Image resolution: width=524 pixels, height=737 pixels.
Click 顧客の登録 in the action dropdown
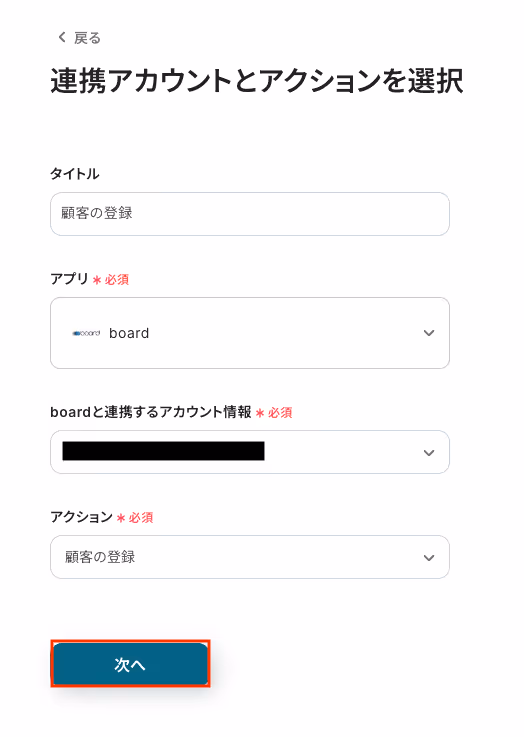[100, 557]
